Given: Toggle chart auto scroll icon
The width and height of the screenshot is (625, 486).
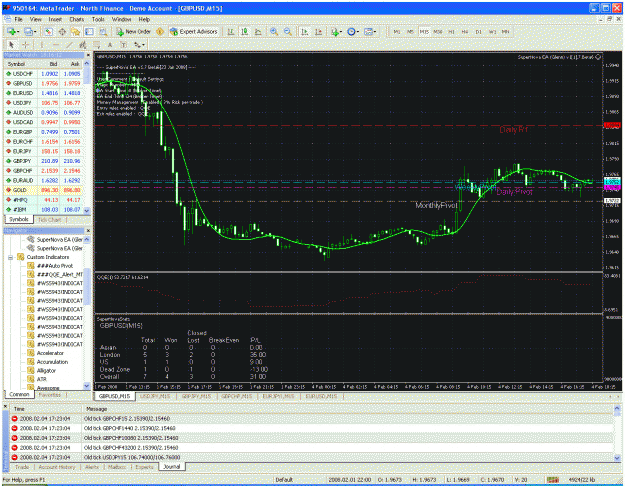Looking at the screenshot, I should (305, 31).
